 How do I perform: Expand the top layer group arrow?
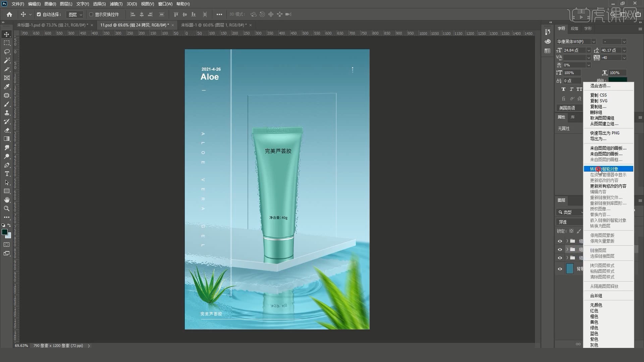tap(567, 241)
